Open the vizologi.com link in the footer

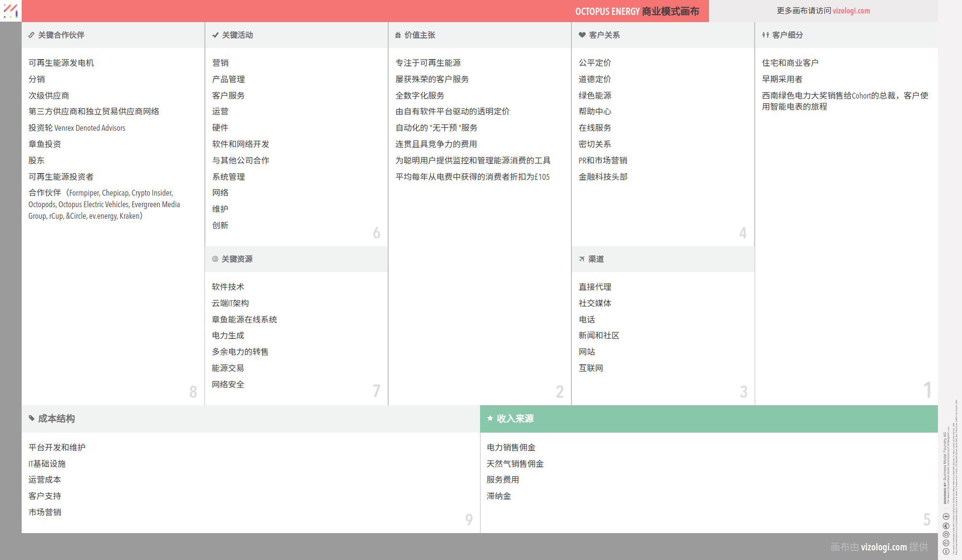tap(884, 547)
